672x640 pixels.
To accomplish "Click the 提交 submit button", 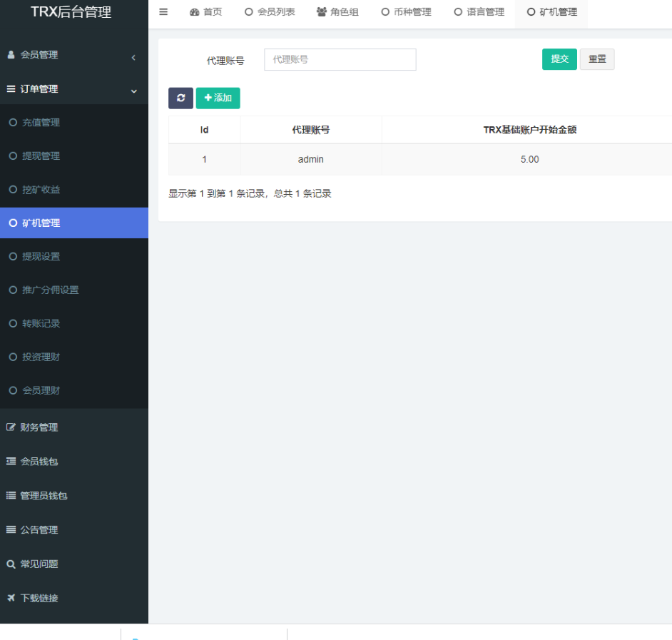I will coord(559,59).
